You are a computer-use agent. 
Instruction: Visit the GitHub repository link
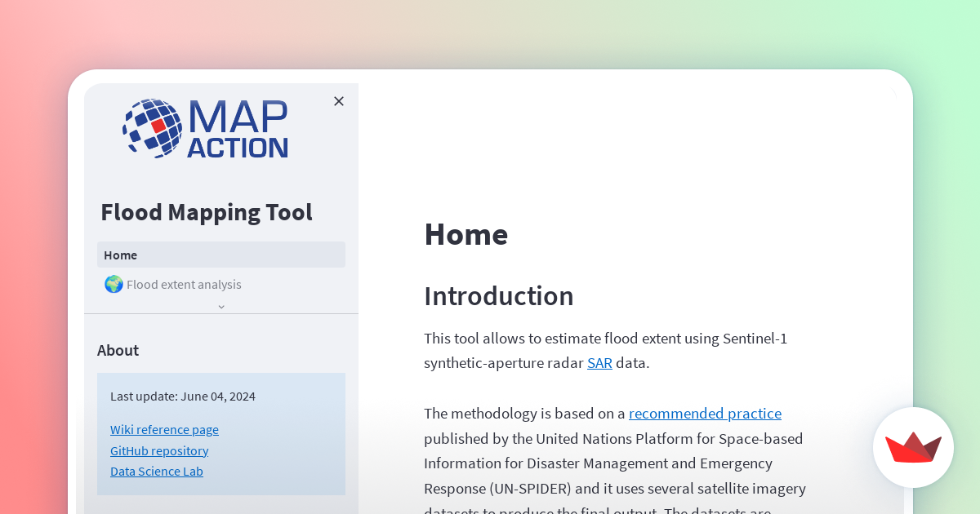159,450
